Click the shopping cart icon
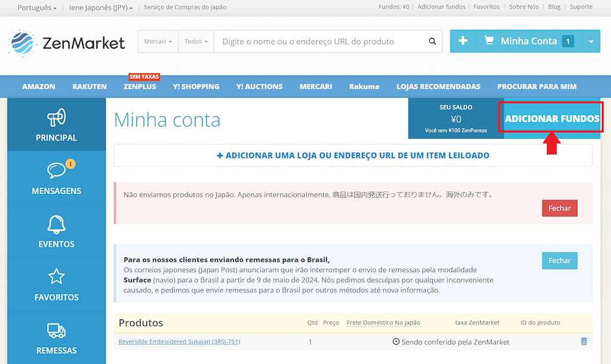This screenshot has height=364, width=611. click(489, 41)
